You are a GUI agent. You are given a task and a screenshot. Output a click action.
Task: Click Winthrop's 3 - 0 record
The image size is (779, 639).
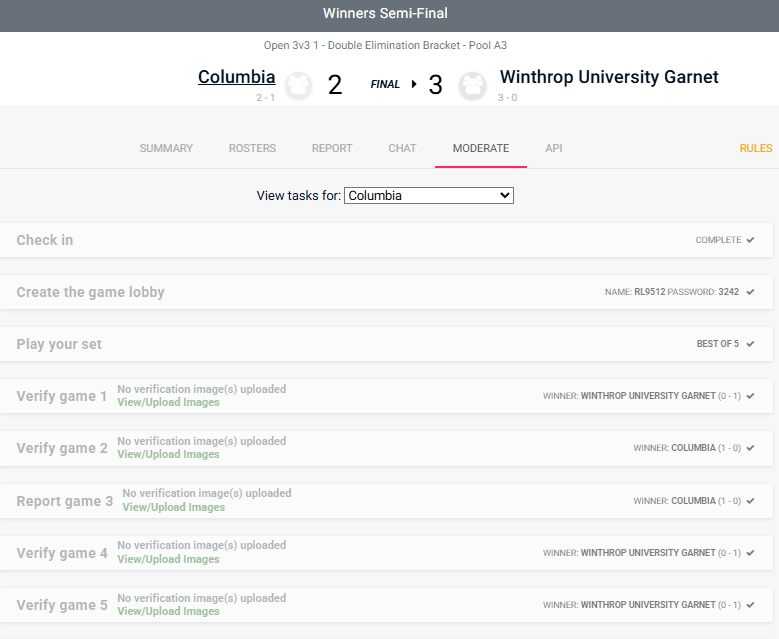pyautogui.click(x=507, y=98)
